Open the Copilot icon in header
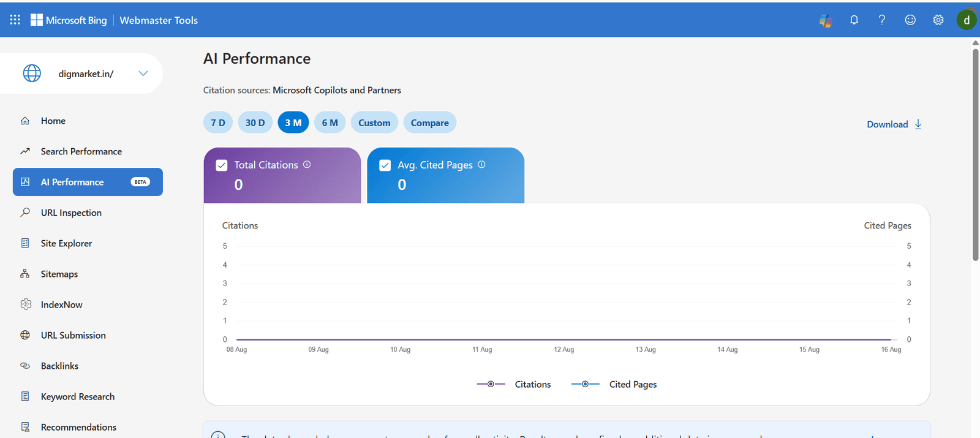Screen dimensions: 980x438 (x=826, y=20)
